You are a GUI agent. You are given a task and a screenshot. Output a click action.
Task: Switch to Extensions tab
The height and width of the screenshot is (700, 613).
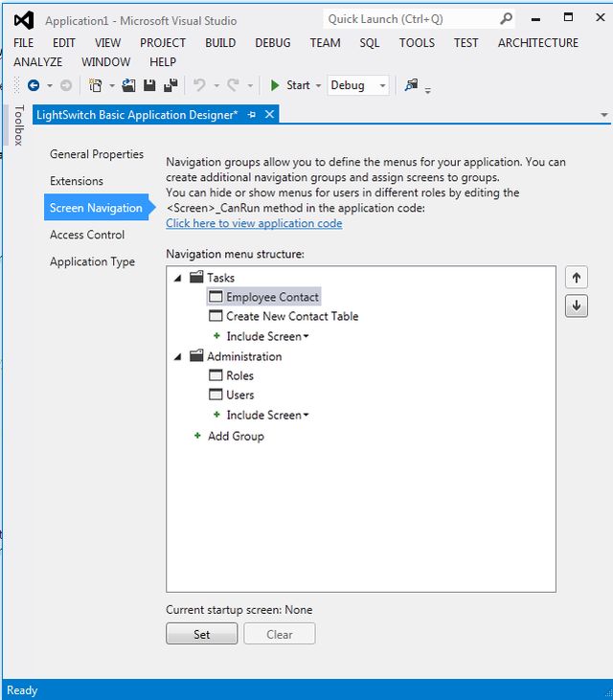point(77,181)
